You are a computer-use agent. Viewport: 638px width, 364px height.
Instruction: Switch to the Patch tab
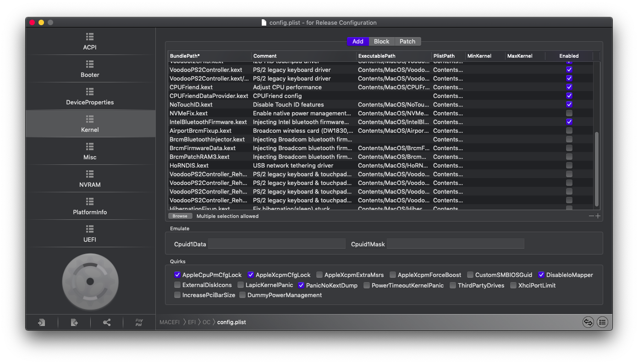coord(407,41)
